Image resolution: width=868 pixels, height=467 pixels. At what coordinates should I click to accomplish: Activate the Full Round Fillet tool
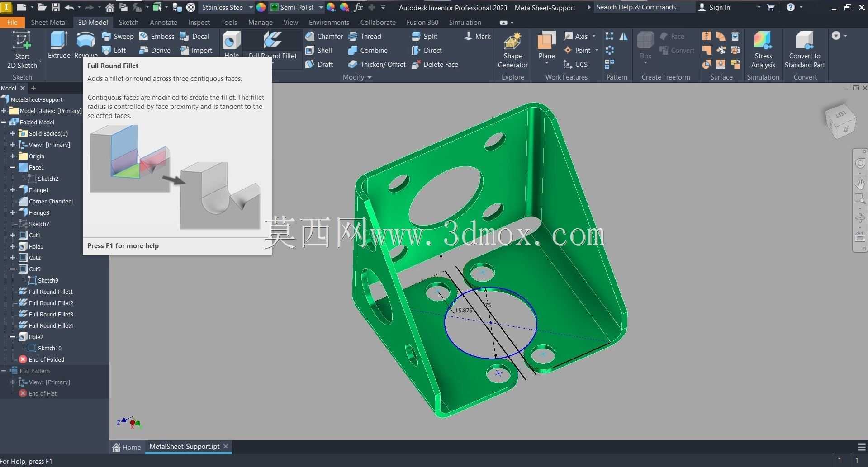coord(273,45)
